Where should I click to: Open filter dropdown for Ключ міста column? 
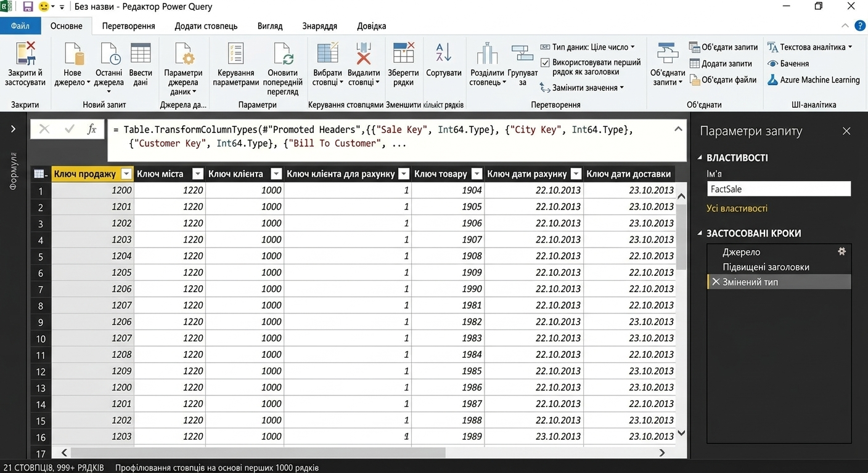point(198,174)
